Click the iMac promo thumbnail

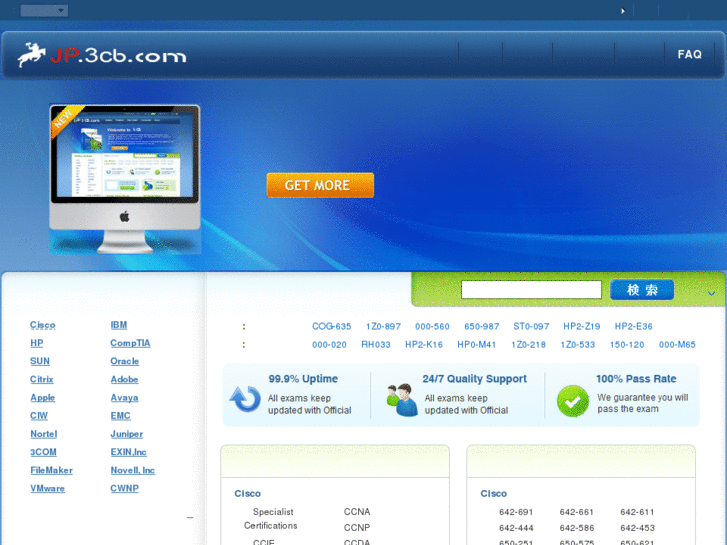(125, 179)
